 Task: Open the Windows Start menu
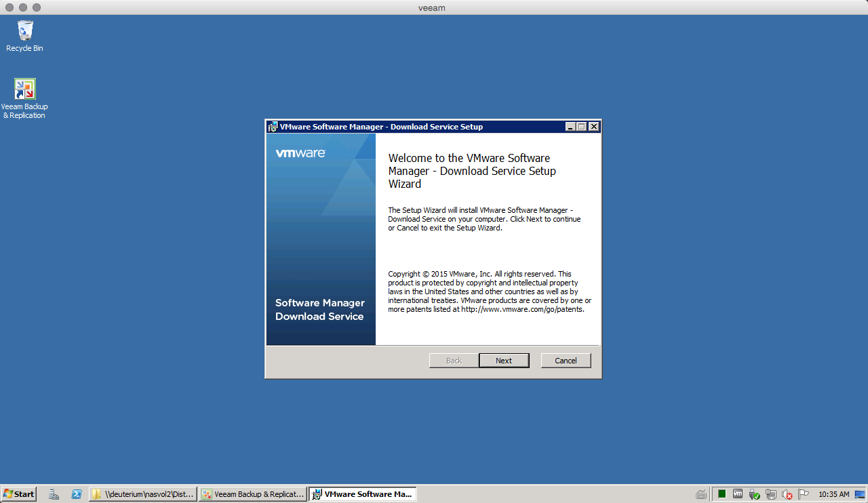pos(18,494)
